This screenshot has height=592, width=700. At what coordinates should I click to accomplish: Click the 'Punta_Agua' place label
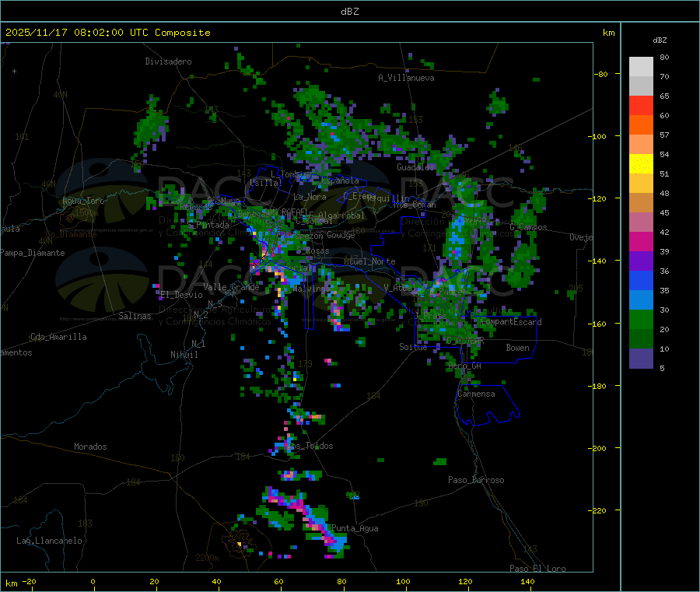point(355,528)
